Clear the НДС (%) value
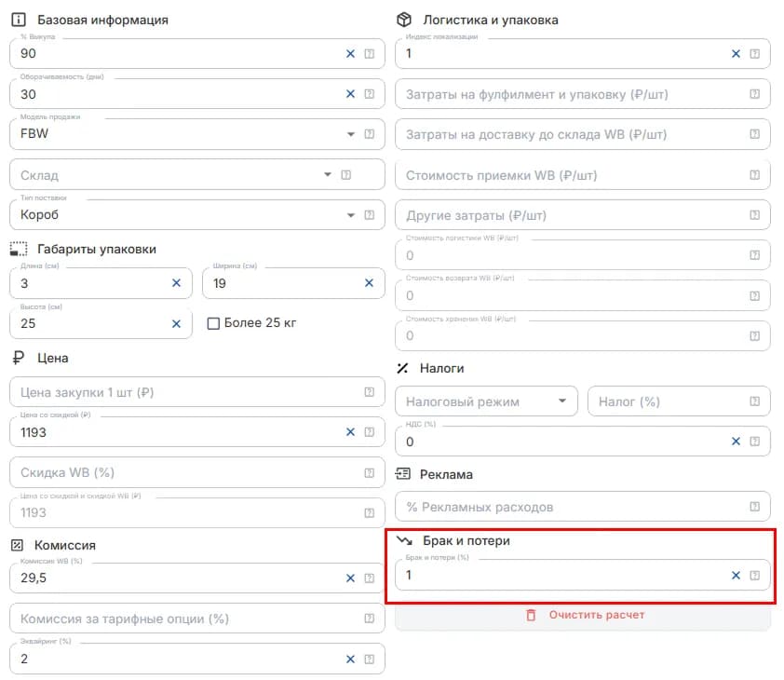This screenshot has height=680, width=784. click(736, 442)
